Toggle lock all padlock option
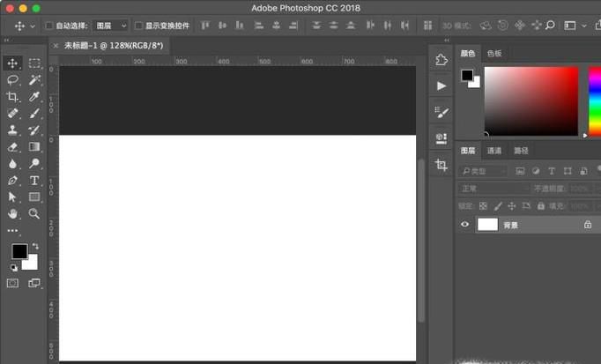This screenshot has width=601, height=364. pos(541,206)
